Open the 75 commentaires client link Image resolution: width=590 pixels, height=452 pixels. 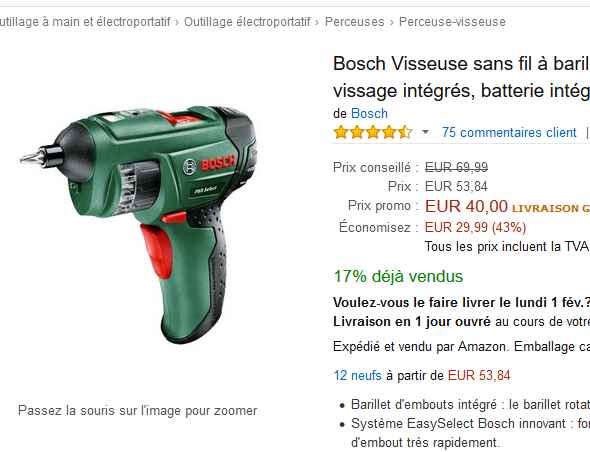point(509,132)
